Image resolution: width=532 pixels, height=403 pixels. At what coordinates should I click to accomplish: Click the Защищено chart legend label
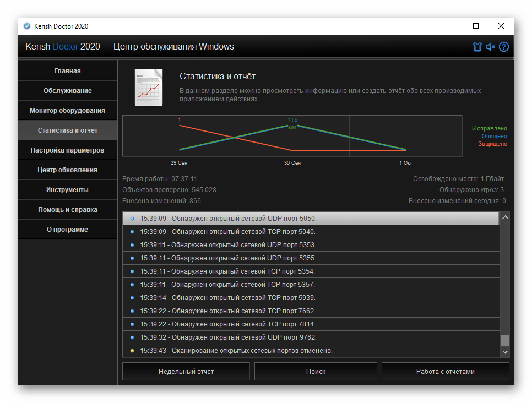pyautogui.click(x=493, y=144)
